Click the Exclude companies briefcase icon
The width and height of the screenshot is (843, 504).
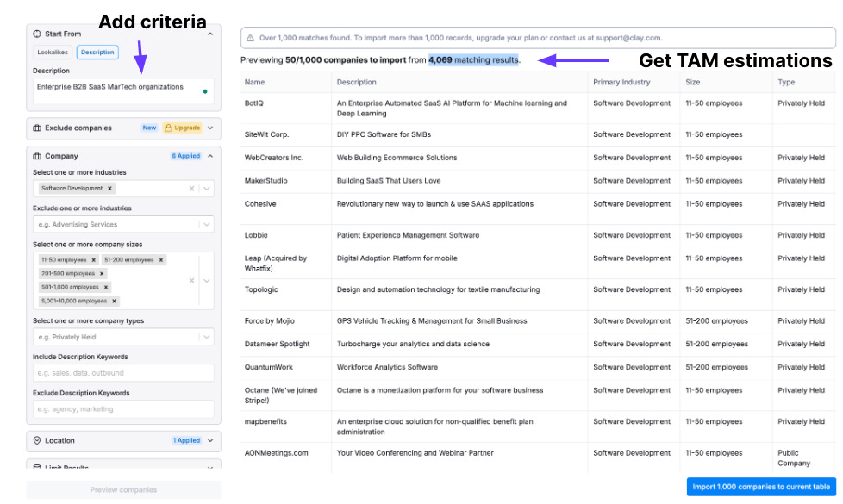pos(36,128)
